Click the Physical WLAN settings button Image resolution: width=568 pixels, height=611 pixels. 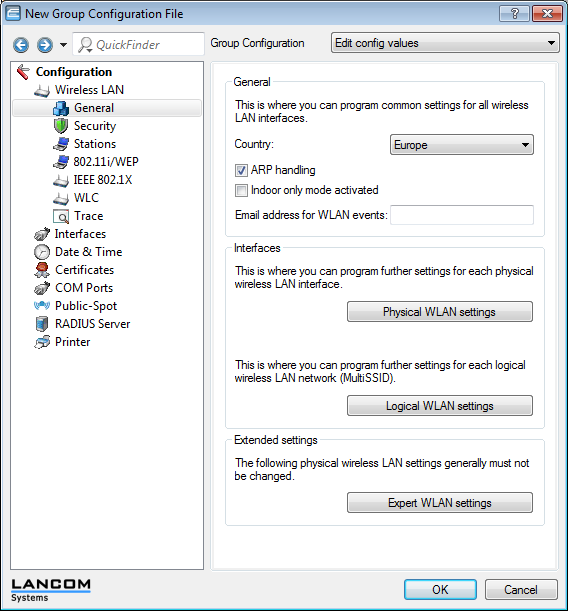[439, 312]
